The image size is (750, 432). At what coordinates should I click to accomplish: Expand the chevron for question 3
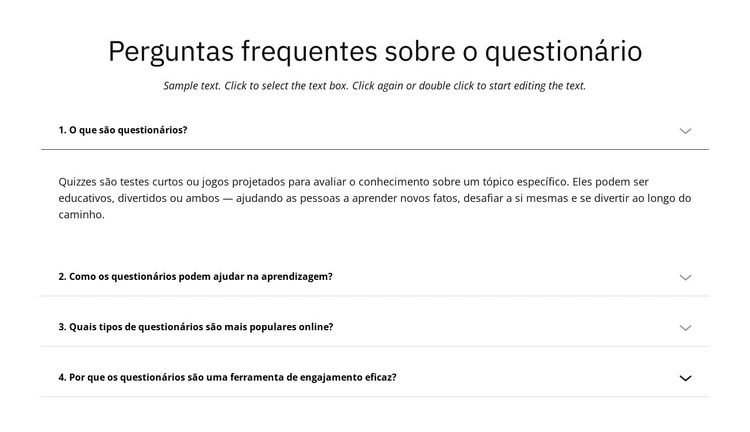click(x=685, y=328)
